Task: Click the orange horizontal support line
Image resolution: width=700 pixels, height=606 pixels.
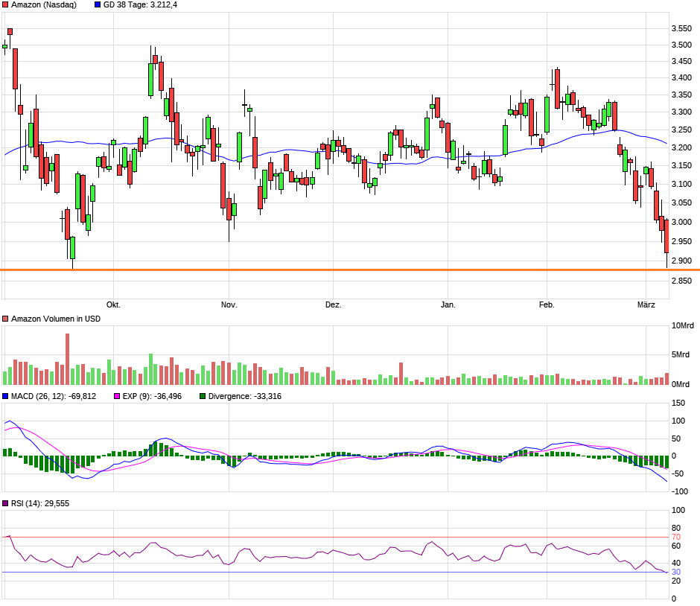Action: pyautogui.click(x=350, y=270)
